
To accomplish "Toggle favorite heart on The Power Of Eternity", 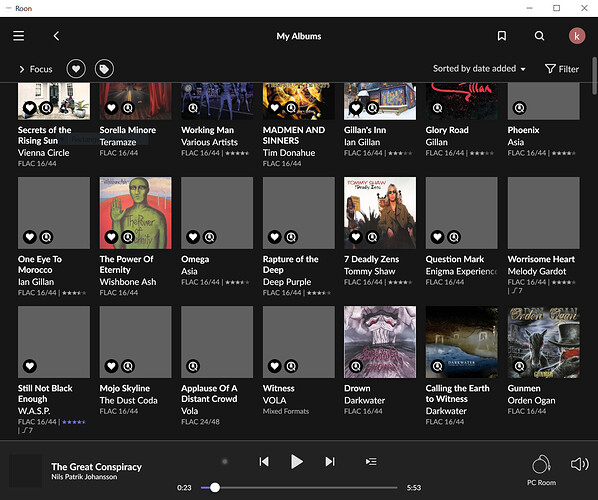I will tap(111, 237).
